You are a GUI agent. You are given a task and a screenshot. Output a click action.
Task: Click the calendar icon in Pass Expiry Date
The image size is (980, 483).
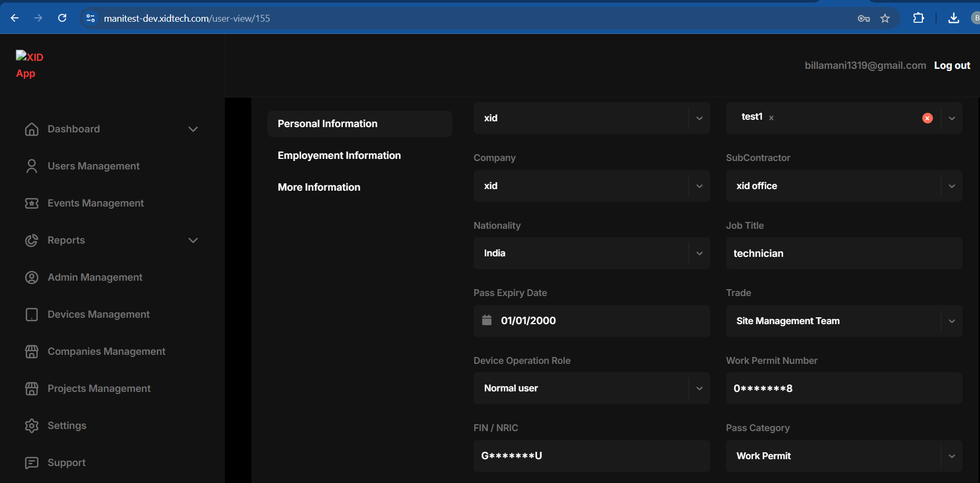[487, 320]
